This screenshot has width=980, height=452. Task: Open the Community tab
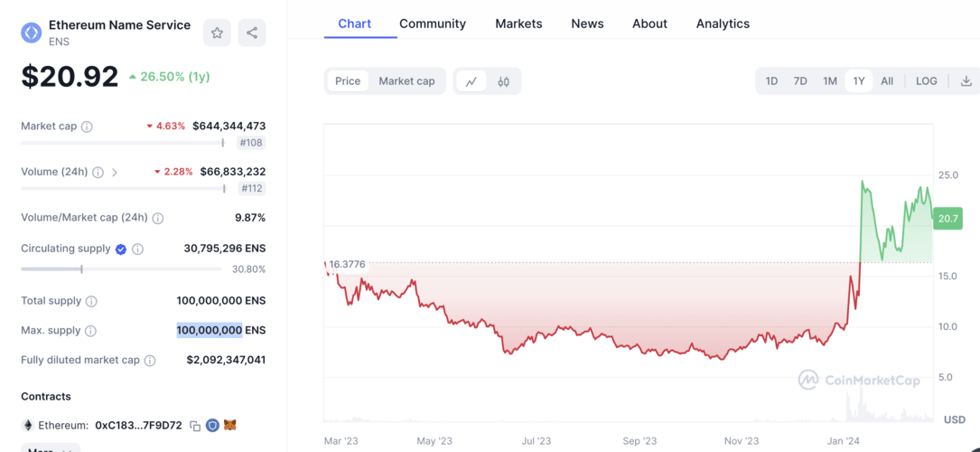tap(433, 24)
